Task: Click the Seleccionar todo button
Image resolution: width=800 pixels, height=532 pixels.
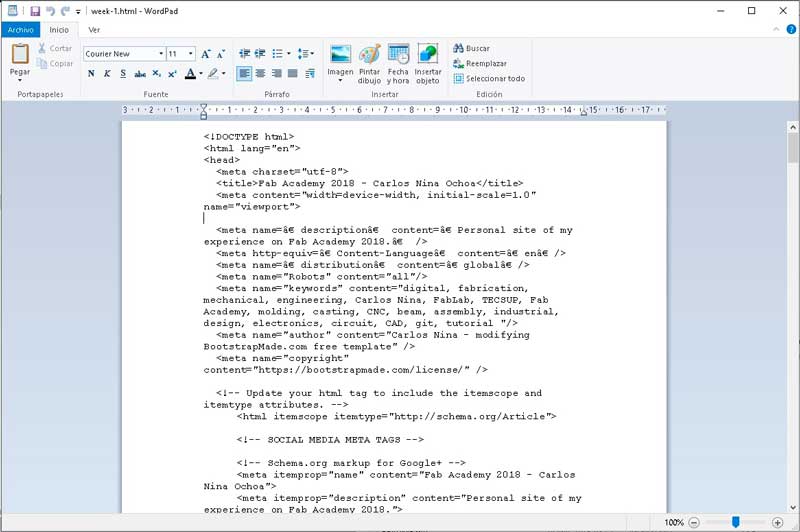Action: (489, 79)
